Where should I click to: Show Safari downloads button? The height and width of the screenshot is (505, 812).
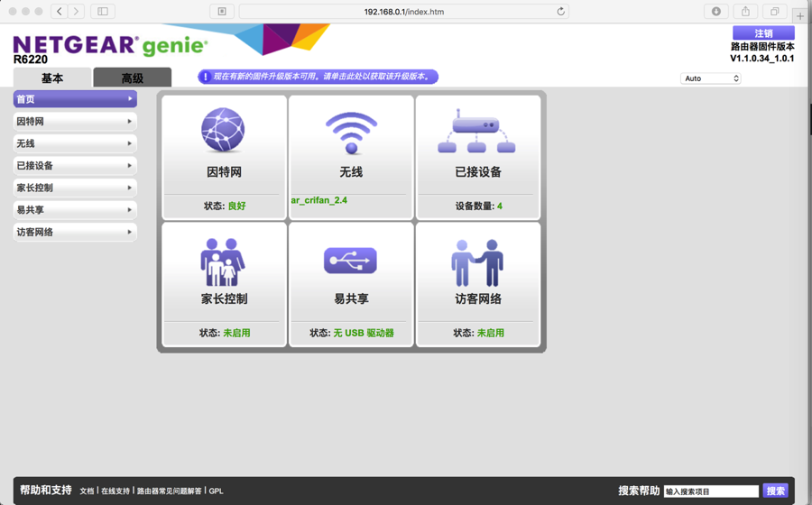click(716, 12)
